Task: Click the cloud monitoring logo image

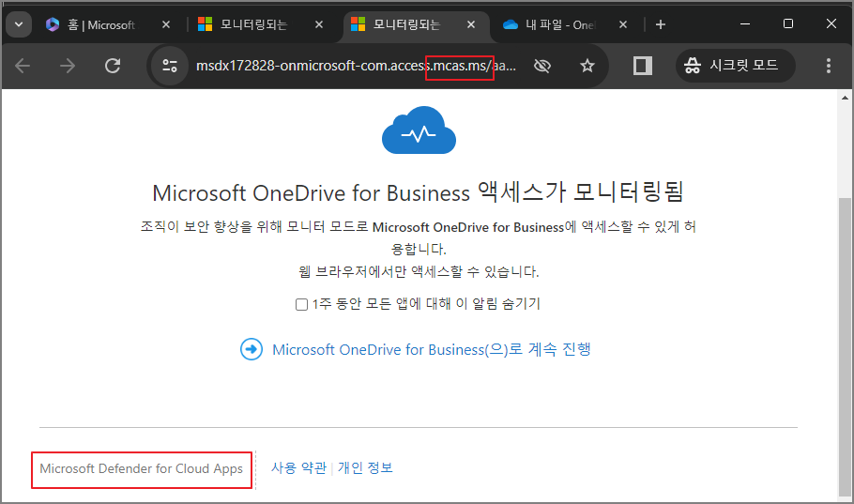Action: 419,130
